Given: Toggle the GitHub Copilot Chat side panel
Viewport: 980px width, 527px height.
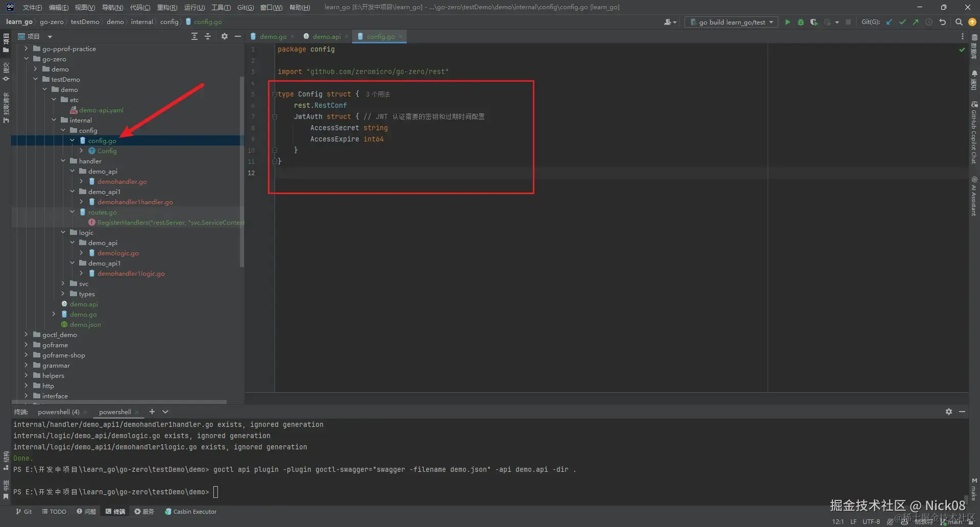Looking at the screenshot, I should [974, 134].
